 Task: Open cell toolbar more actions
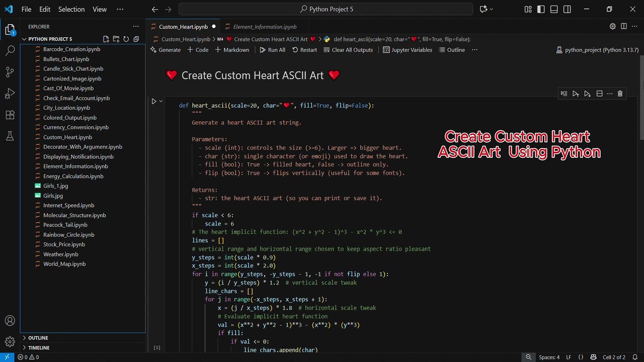click(610, 94)
